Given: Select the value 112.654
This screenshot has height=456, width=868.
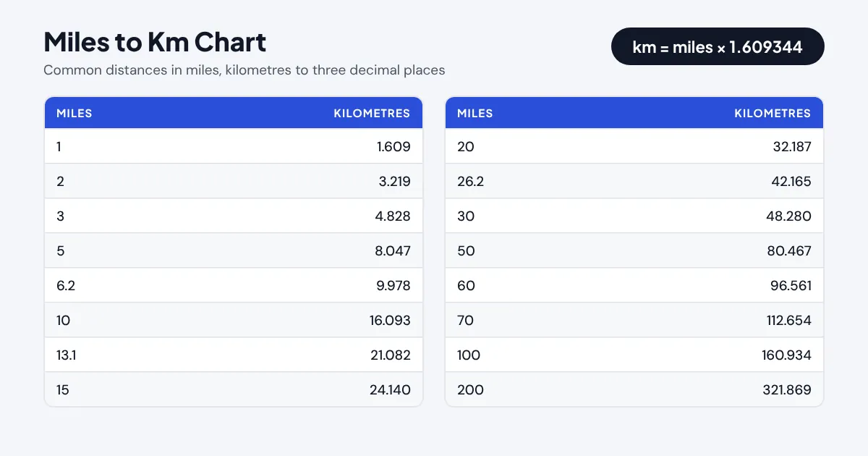Looking at the screenshot, I should pyautogui.click(x=790, y=320).
